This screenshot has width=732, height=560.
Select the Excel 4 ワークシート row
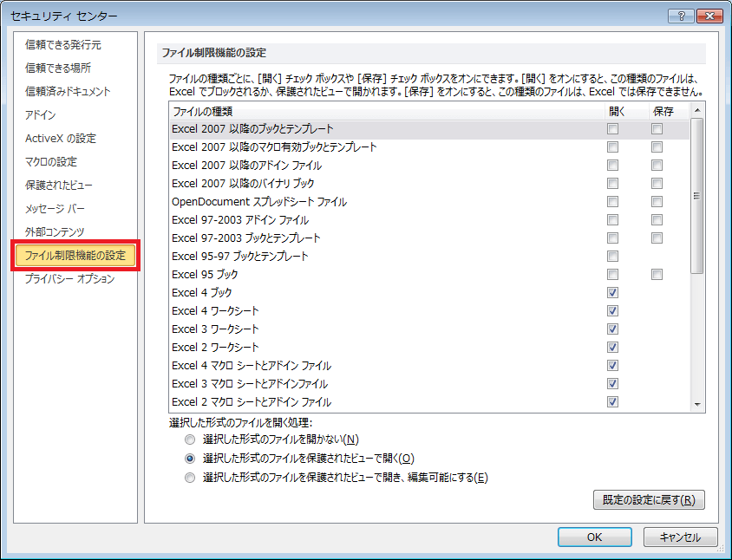pos(429,311)
